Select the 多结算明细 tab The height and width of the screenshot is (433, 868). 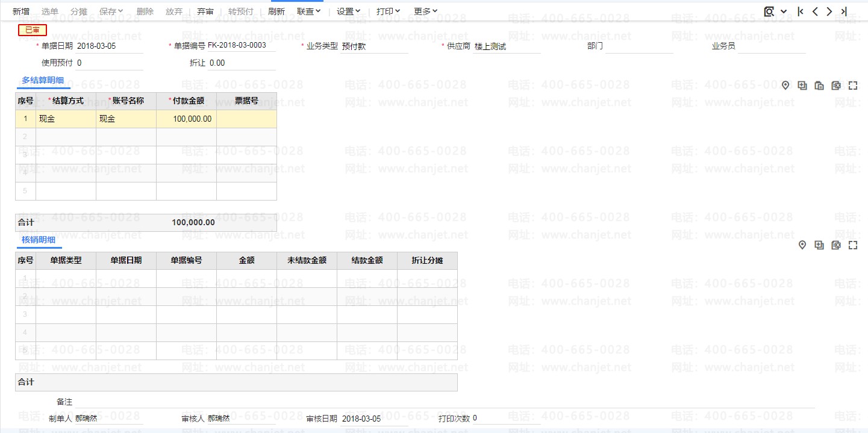pos(43,80)
